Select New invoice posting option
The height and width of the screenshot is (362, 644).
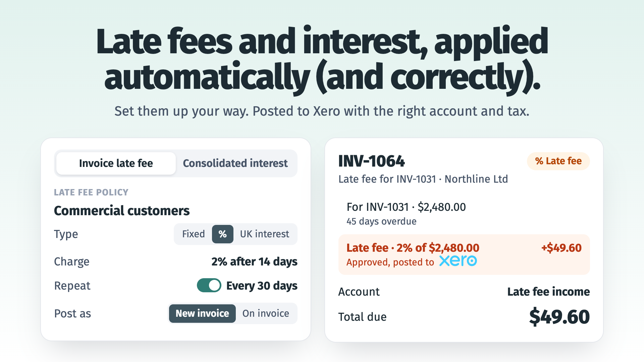202,313
